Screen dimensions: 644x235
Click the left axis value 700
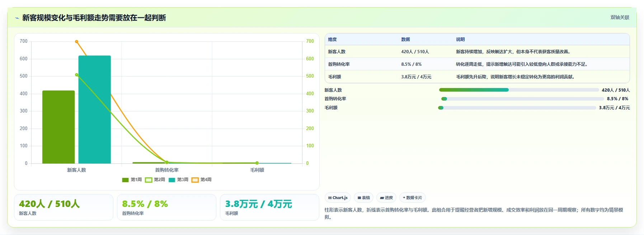24,41
